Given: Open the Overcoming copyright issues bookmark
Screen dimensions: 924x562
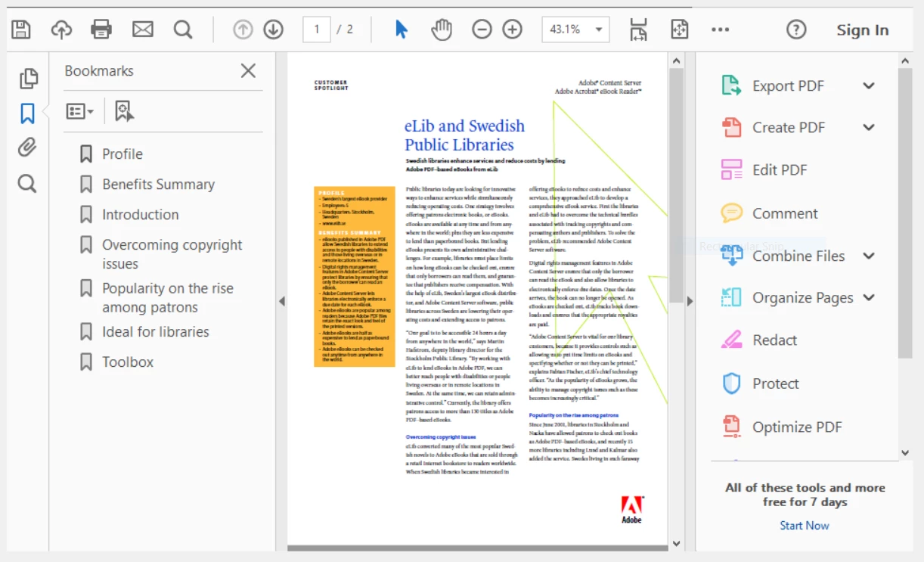Looking at the screenshot, I should 172,254.
